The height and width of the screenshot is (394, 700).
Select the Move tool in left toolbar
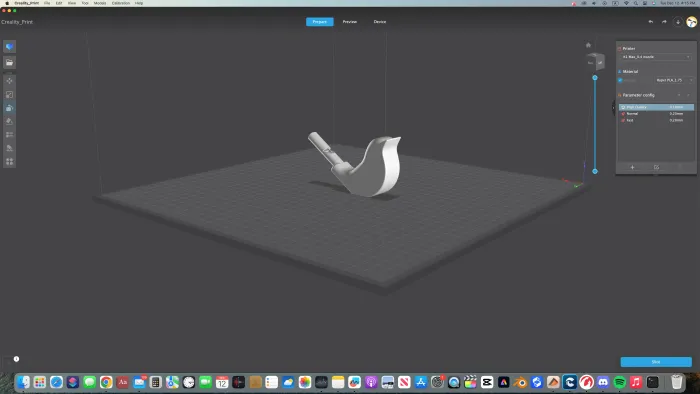[9, 81]
